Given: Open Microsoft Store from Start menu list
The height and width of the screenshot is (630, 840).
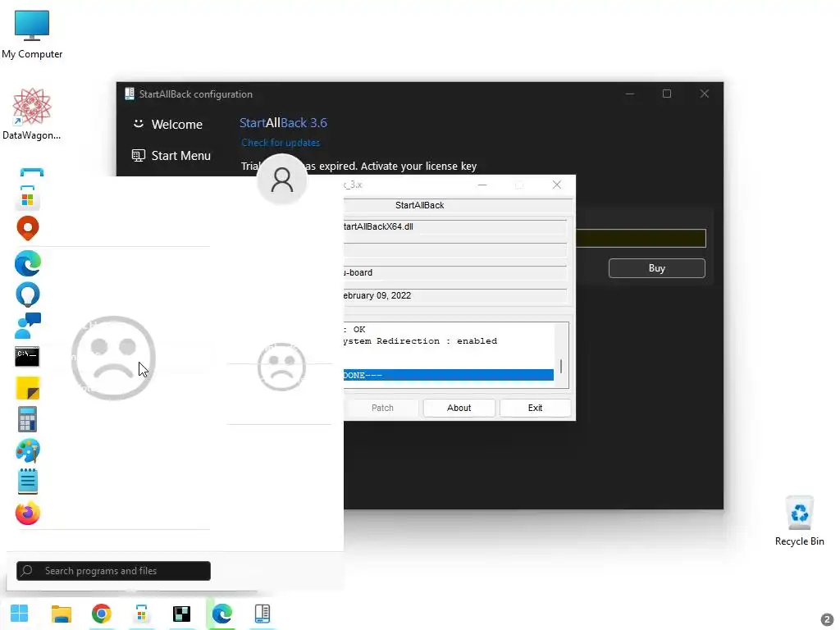Looking at the screenshot, I should click(x=28, y=197).
